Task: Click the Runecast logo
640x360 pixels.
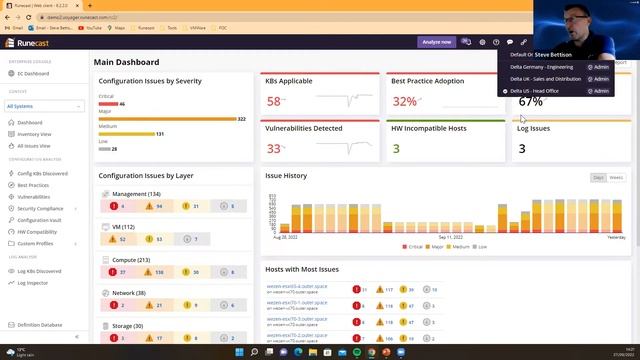Action: [27, 43]
